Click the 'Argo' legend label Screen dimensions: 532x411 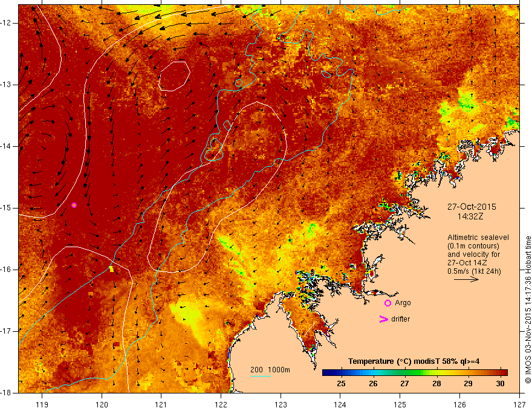403,303
